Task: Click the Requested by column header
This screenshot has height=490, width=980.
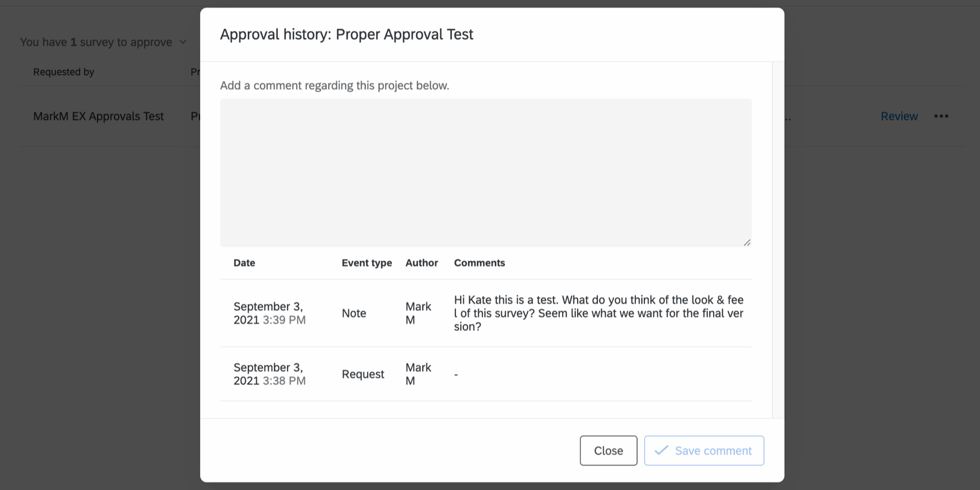Action: 63,72
